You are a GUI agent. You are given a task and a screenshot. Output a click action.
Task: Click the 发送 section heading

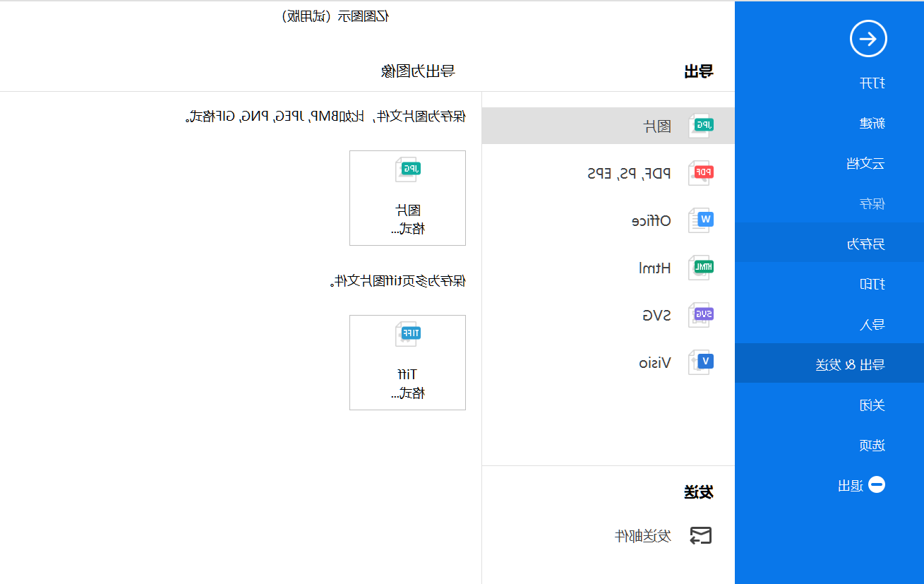(699, 492)
